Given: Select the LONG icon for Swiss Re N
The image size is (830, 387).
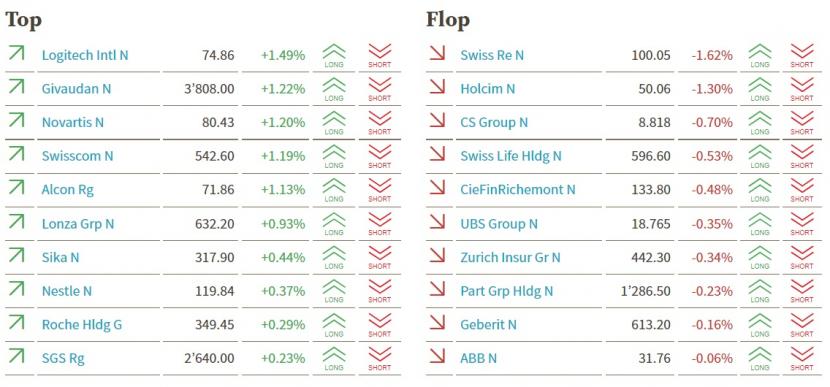Looking at the screenshot, I should tap(760, 56).
